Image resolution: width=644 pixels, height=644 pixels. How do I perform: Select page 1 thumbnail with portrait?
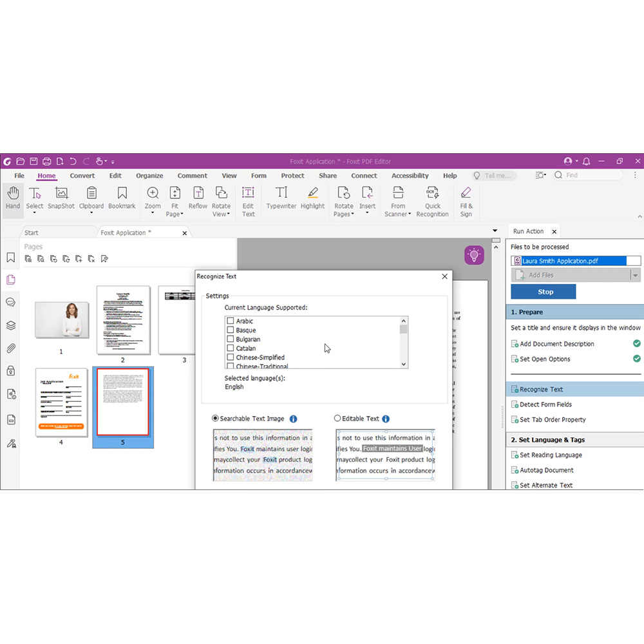click(x=62, y=320)
